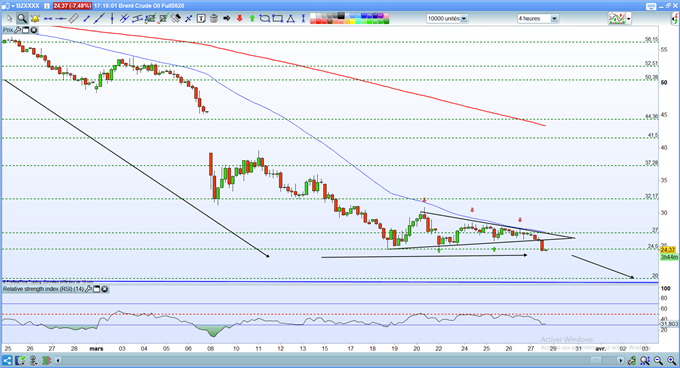
Task: Open the share icon at bottom left
Action: 7,360
